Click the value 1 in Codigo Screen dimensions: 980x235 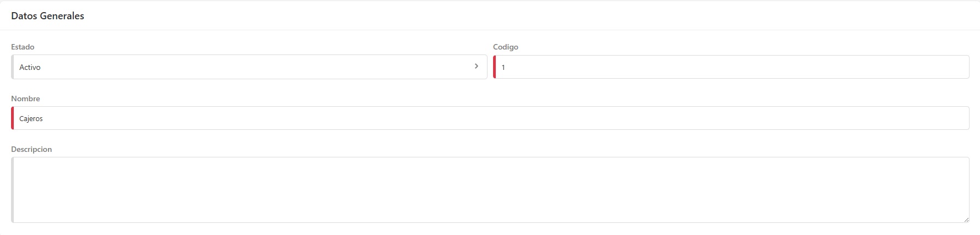pos(503,68)
